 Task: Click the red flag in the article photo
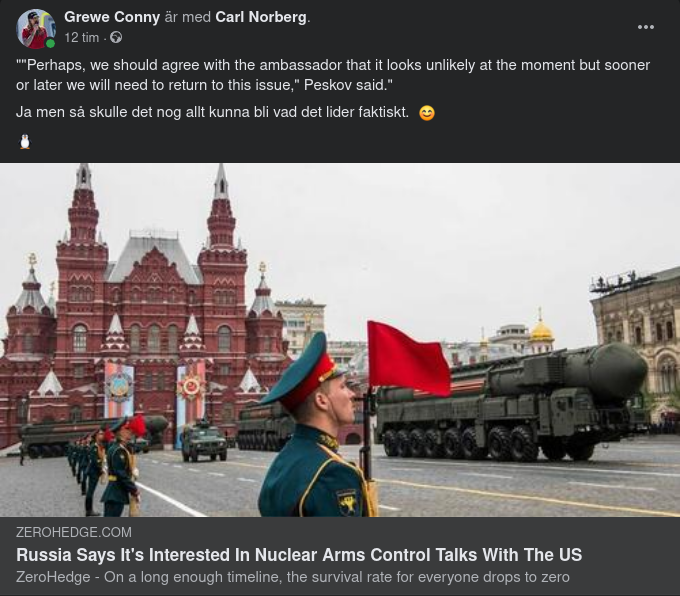pyautogui.click(x=409, y=359)
